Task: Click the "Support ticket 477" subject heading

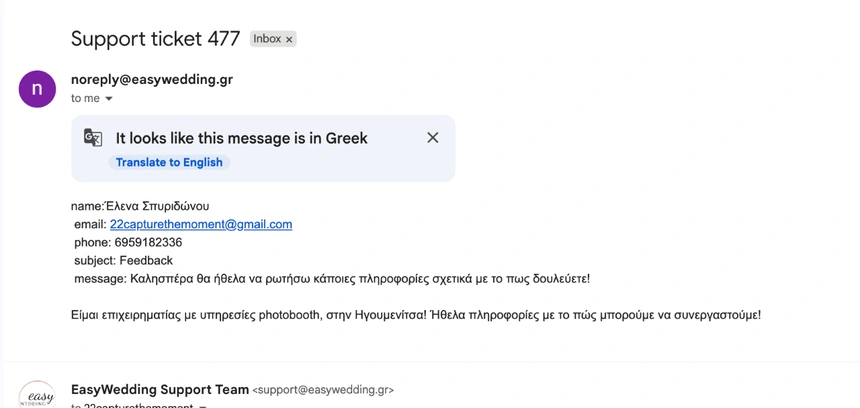Action: pos(155,39)
